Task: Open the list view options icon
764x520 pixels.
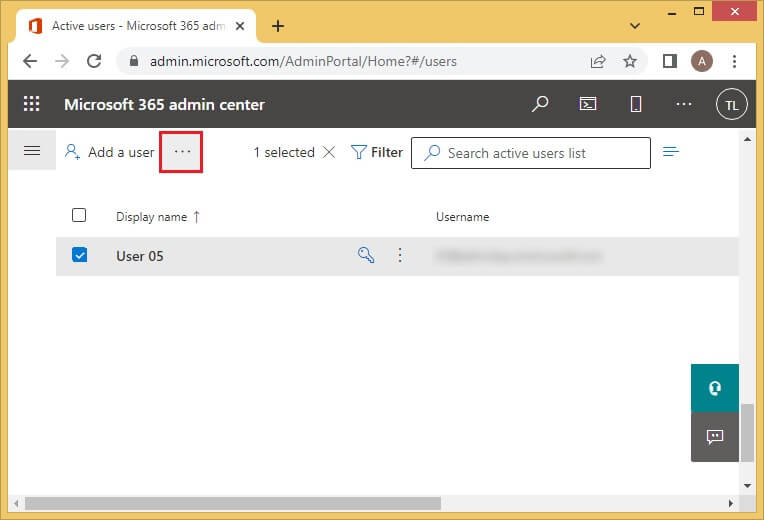Action: coord(671,152)
